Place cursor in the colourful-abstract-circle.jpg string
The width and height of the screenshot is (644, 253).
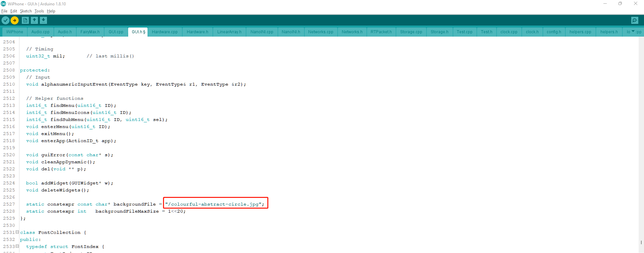coord(215,204)
